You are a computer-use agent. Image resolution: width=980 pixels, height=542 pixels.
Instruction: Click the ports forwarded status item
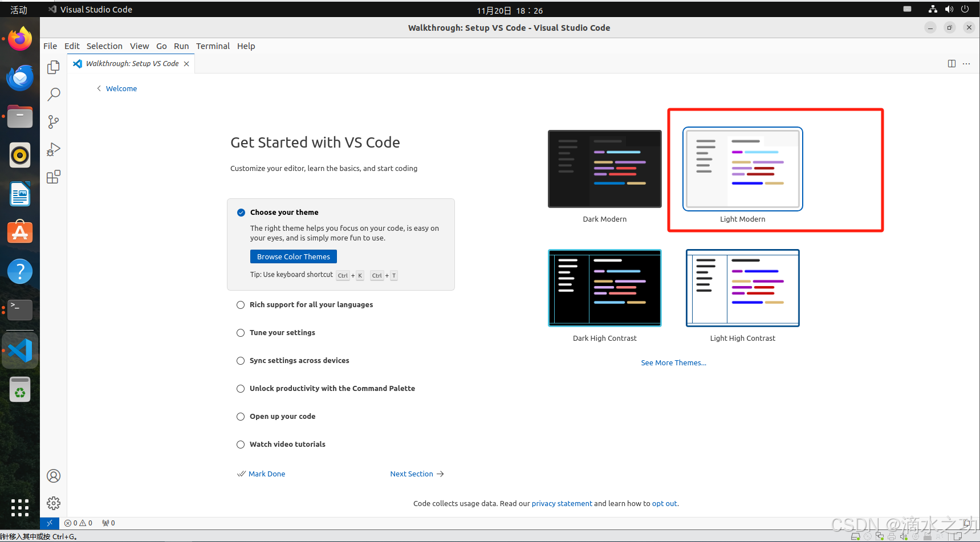click(108, 523)
